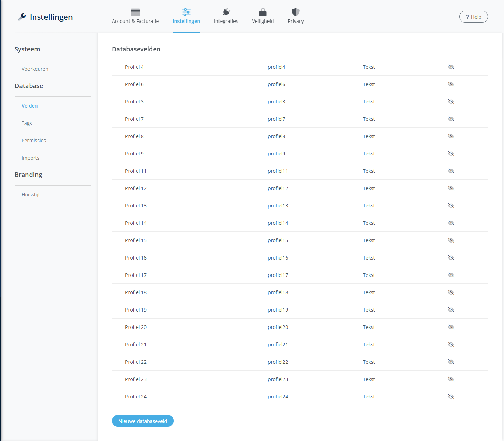Toggle visibility of the Profiel 24 field
The width and height of the screenshot is (504, 441).
tap(451, 397)
